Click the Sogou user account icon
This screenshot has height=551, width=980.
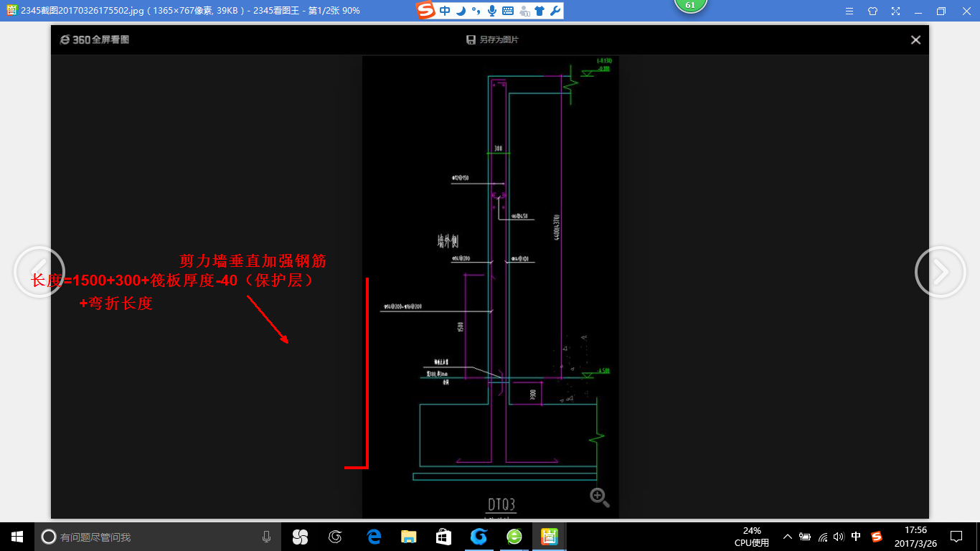click(524, 11)
